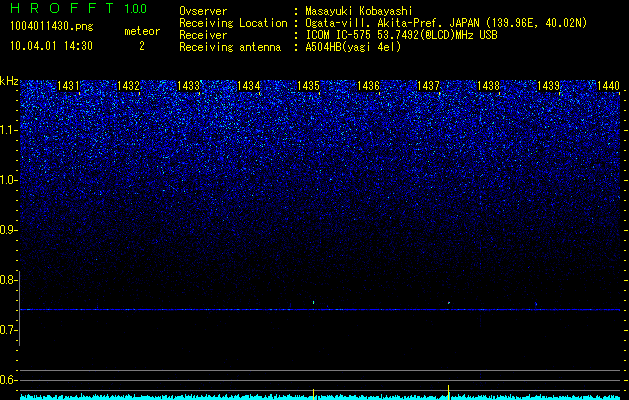Click the 1.0 kHz axis label
This screenshot has width=629, height=400.
(x=8, y=180)
